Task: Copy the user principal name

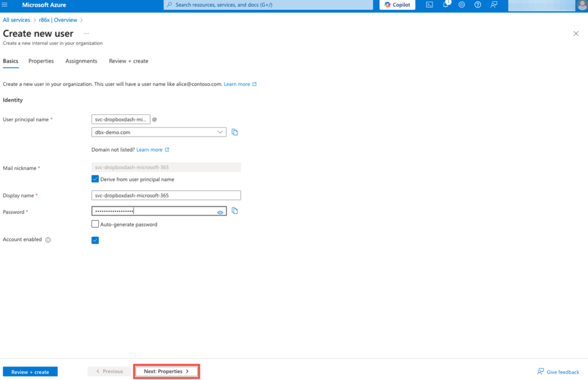Action: click(x=235, y=132)
